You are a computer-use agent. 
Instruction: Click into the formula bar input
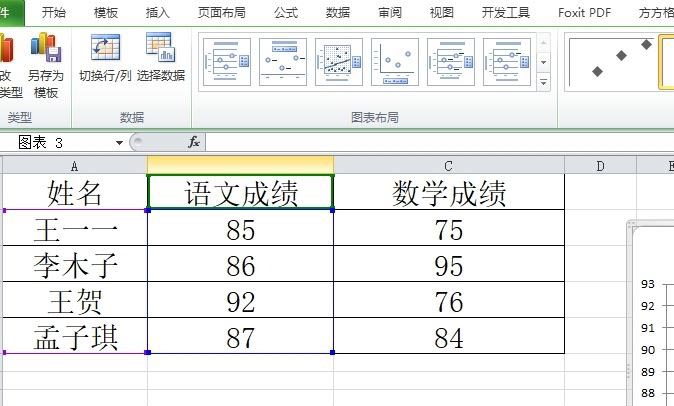439,142
